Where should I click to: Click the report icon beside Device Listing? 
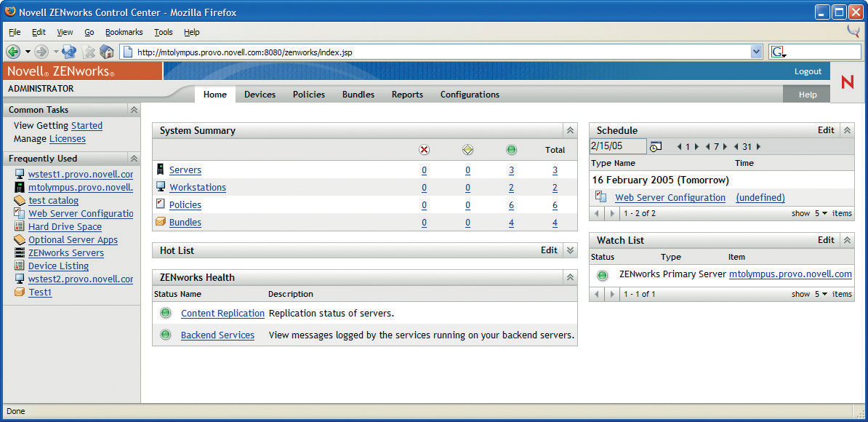click(20, 266)
